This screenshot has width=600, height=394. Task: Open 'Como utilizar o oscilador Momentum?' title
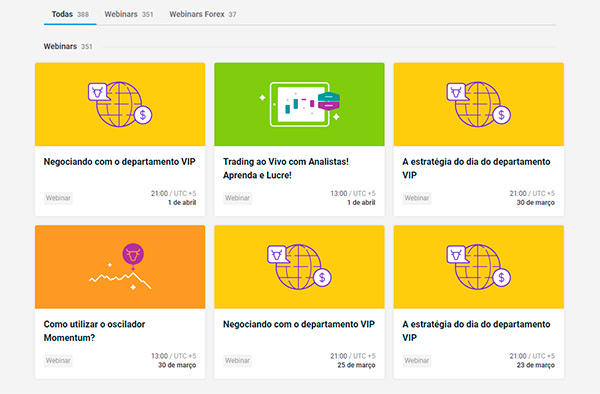(94, 331)
